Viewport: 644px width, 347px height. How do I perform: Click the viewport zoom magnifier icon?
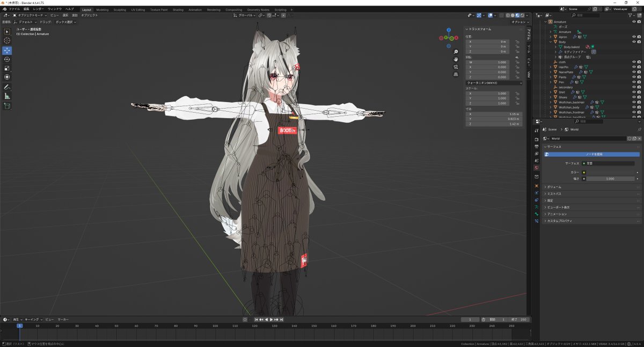[x=456, y=51]
